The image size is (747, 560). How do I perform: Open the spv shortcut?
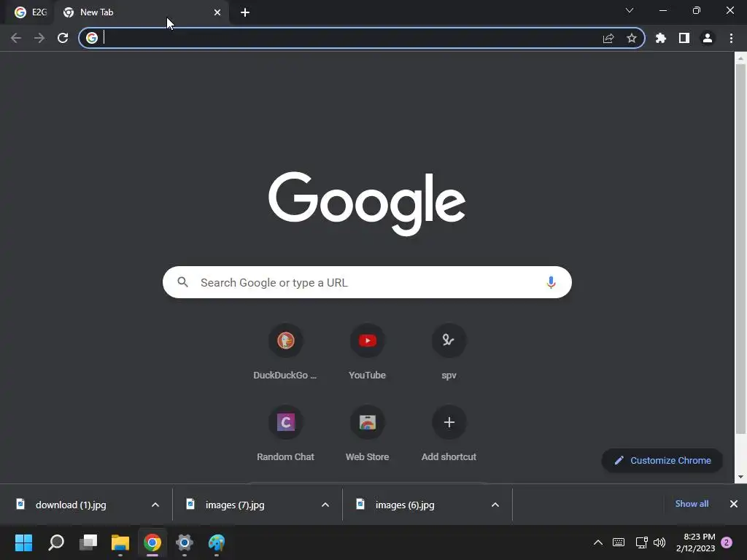(449, 352)
